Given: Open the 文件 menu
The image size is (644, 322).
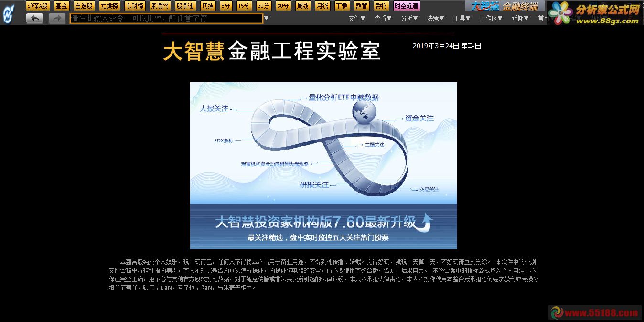Looking at the screenshot, I should coord(357,18).
